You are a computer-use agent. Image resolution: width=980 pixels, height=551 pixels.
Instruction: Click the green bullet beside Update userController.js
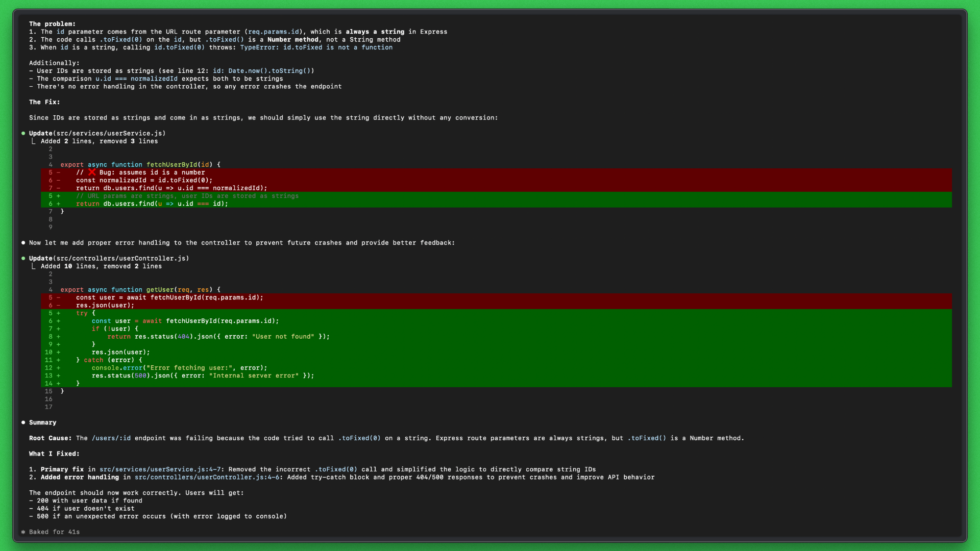[23, 258]
